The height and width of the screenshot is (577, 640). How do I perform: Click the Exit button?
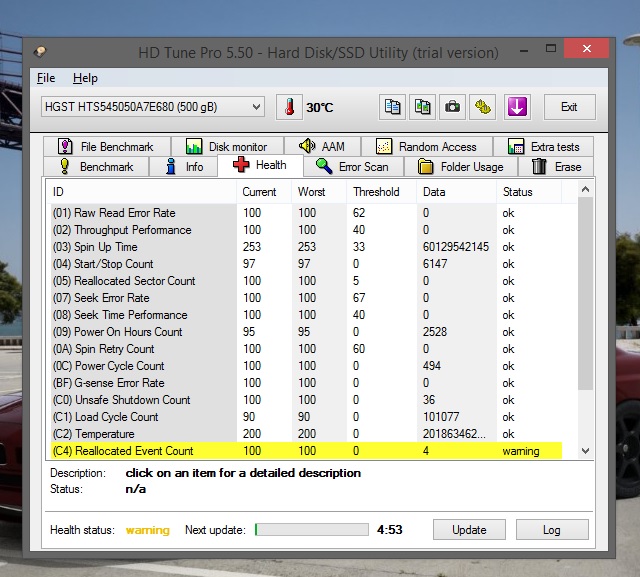pyautogui.click(x=569, y=107)
